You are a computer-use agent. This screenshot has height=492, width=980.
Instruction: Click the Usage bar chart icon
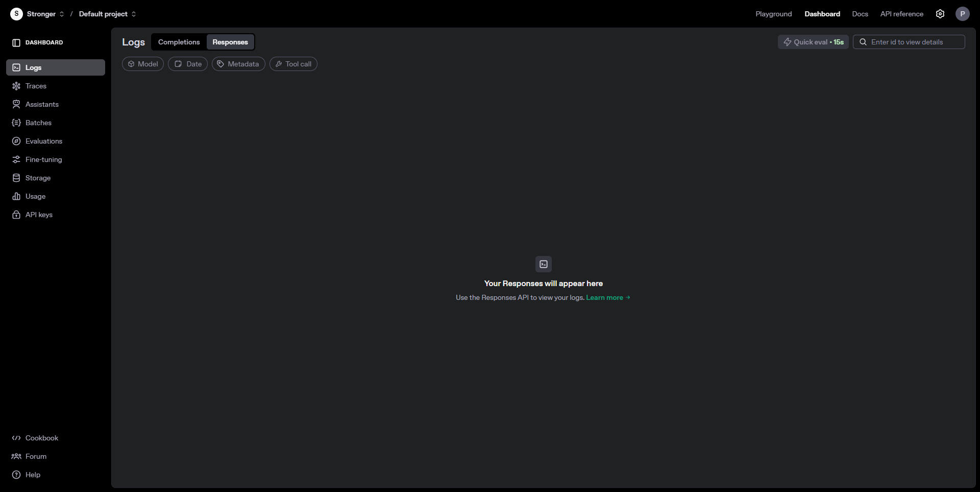coord(16,196)
